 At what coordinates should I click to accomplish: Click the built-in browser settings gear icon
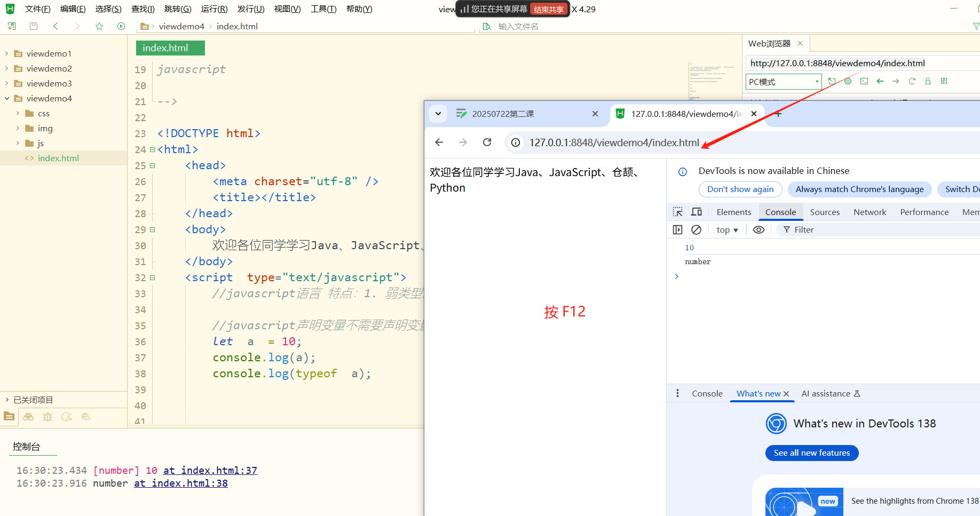pos(848,81)
